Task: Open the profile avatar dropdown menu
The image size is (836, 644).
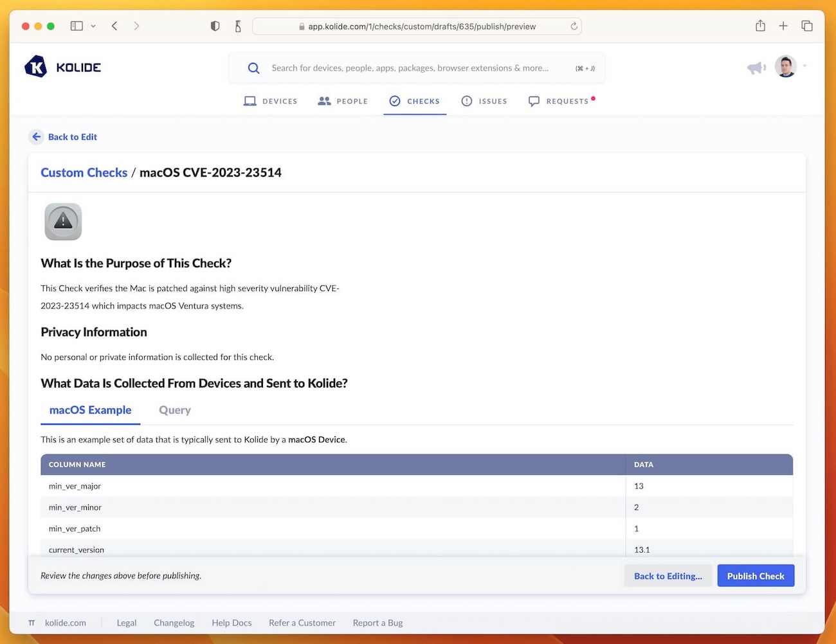Action: click(786, 66)
